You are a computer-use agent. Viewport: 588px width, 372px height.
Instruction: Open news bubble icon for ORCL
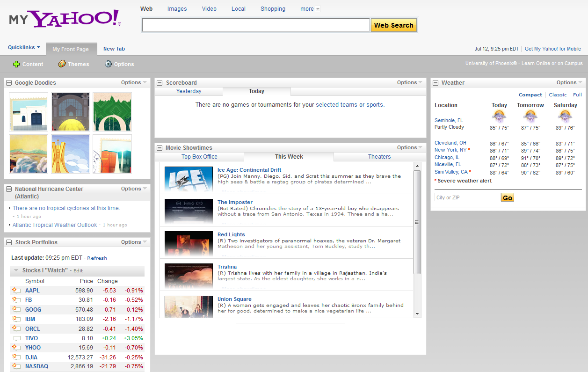tap(17, 328)
